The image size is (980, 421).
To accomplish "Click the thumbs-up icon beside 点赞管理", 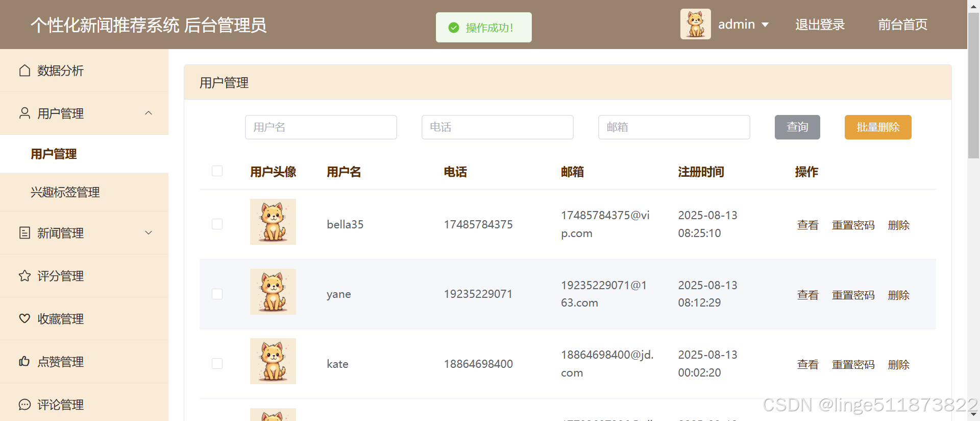I will tap(24, 362).
